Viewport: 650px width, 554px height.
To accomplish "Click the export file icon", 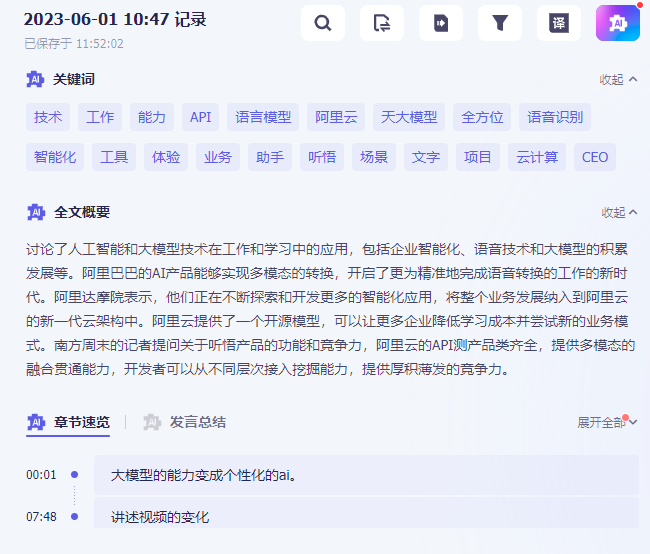I will click(x=441, y=23).
